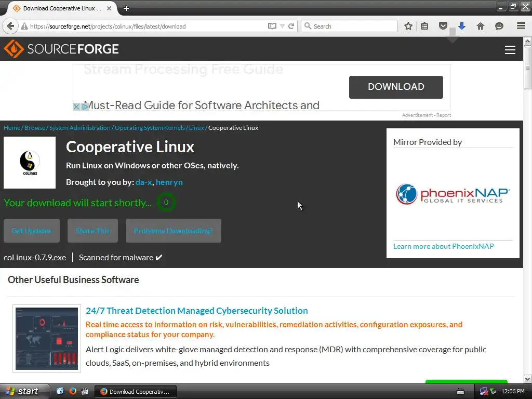Click the coLinux-0.7.9.exe filename text
The image size is (532, 399).
pyautogui.click(x=35, y=258)
